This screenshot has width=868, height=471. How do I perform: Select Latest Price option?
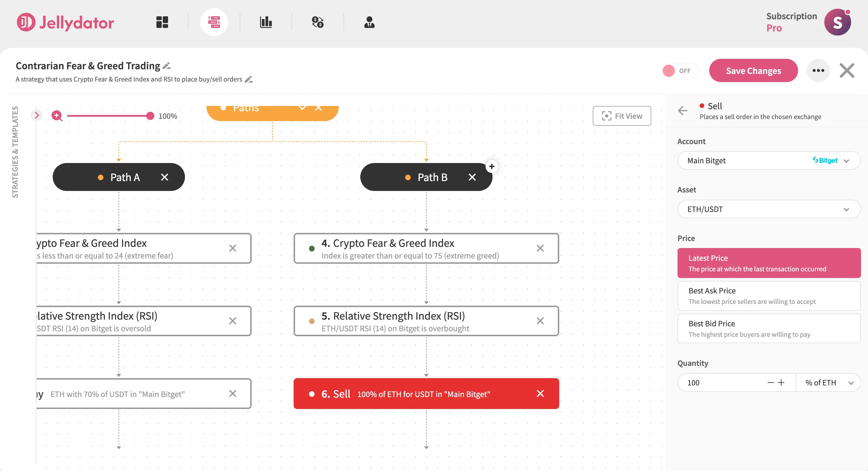coord(769,263)
